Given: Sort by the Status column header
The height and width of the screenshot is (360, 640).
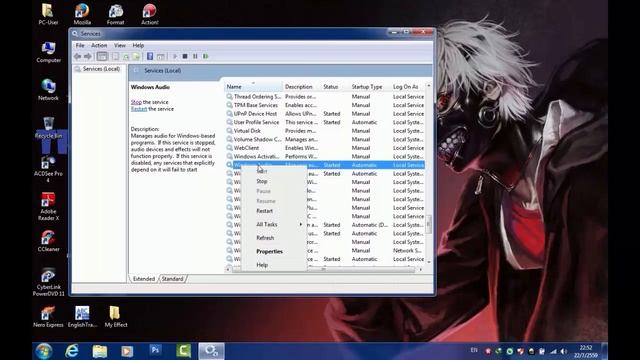Looking at the screenshot, I should click(x=336, y=87).
